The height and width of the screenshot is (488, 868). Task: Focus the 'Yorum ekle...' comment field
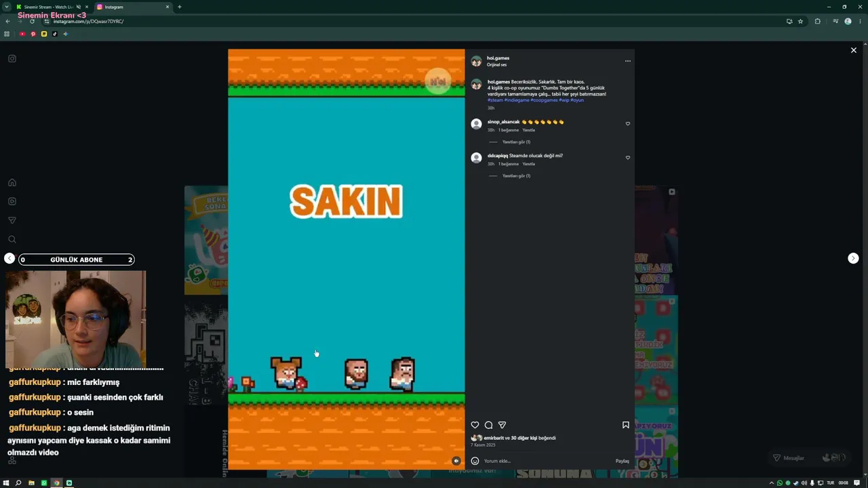pos(548,461)
